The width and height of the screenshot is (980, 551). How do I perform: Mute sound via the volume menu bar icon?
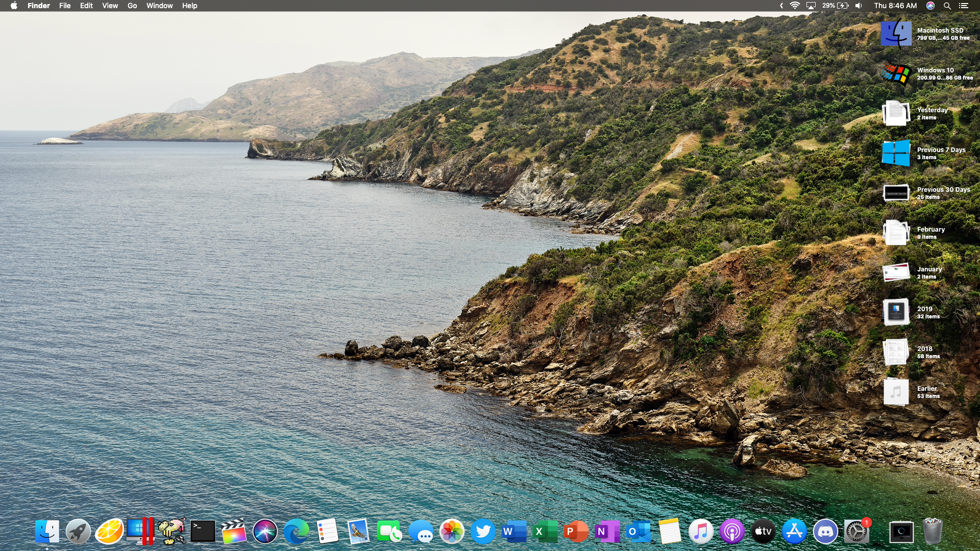tap(859, 6)
